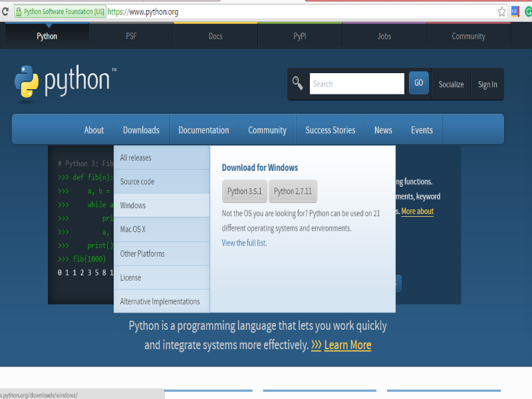
Task: Click the yellow chevrons before Learn More
Action: coord(316,345)
